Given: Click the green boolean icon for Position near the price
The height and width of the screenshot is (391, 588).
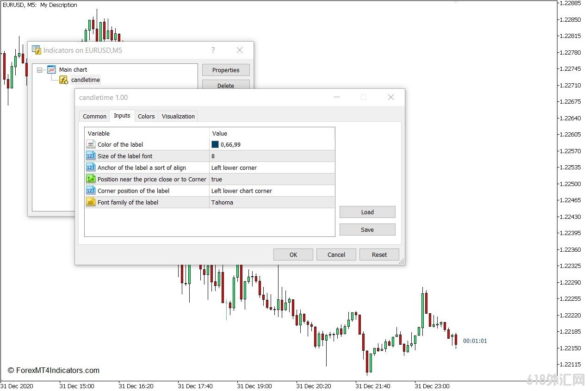Looking at the screenshot, I should coord(91,179).
